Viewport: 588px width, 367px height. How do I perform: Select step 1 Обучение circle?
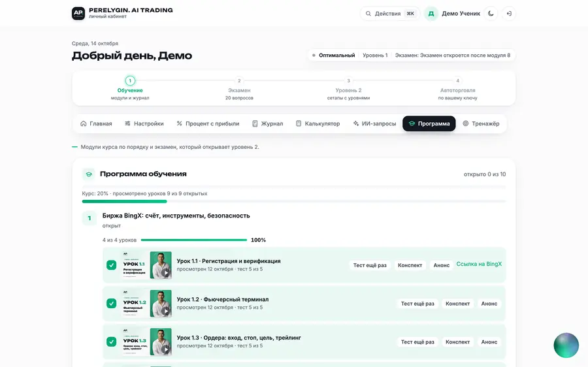pyautogui.click(x=130, y=80)
